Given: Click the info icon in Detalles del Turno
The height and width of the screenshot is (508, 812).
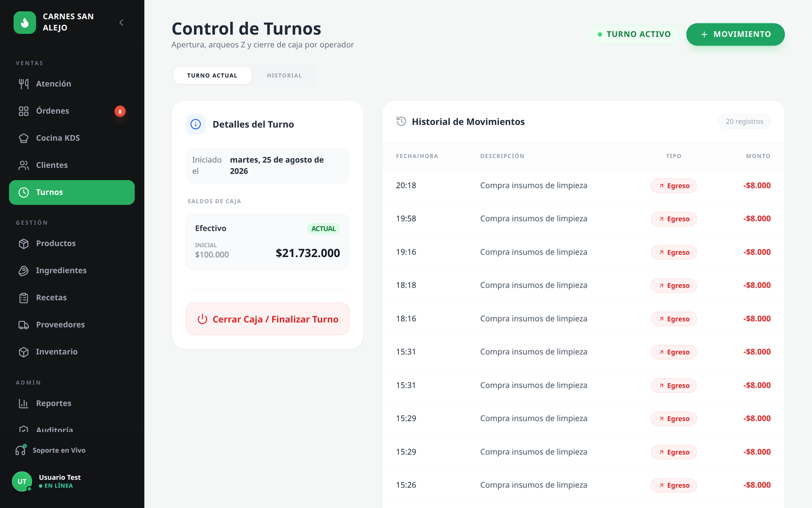Looking at the screenshot, I should pos(195,124).
